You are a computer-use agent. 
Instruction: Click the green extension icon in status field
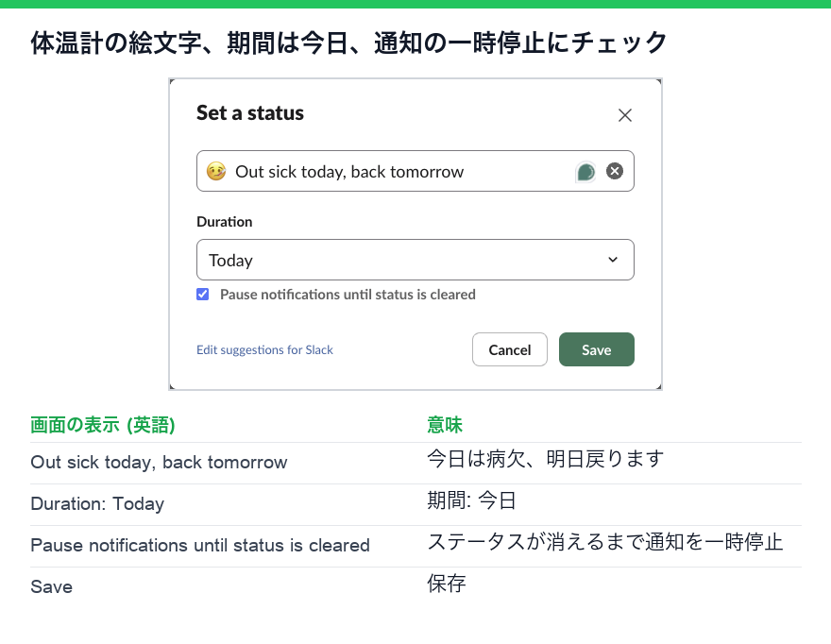click(585, 172)
